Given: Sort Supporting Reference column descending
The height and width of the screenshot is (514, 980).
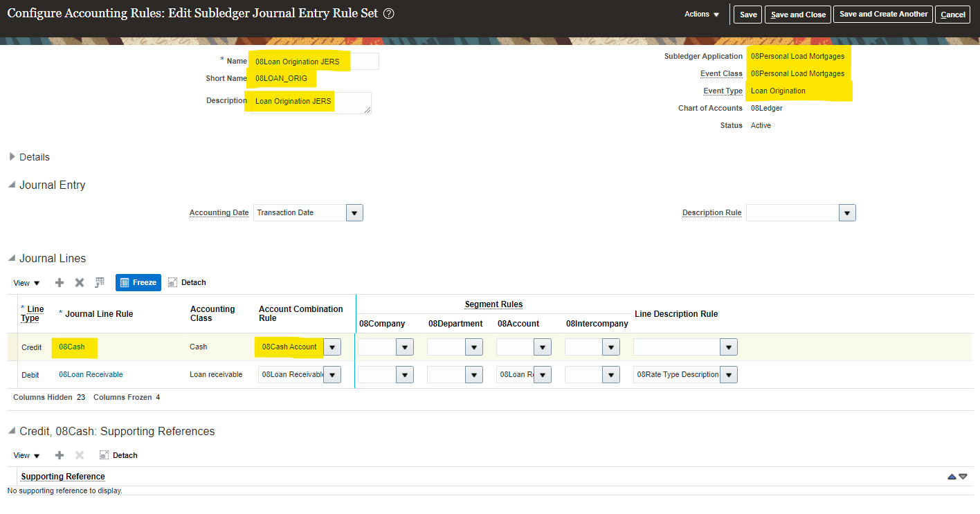Looking at the screenshot, I should click(963, 477).
